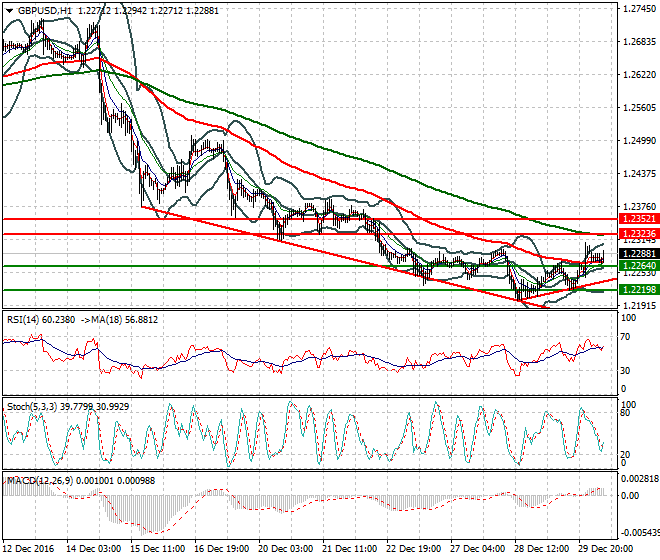Click the GBPUSD,H1 chart title text
The height and width of the screenshot is (560, 660).
pyautogui.click(x=45, y=11)
